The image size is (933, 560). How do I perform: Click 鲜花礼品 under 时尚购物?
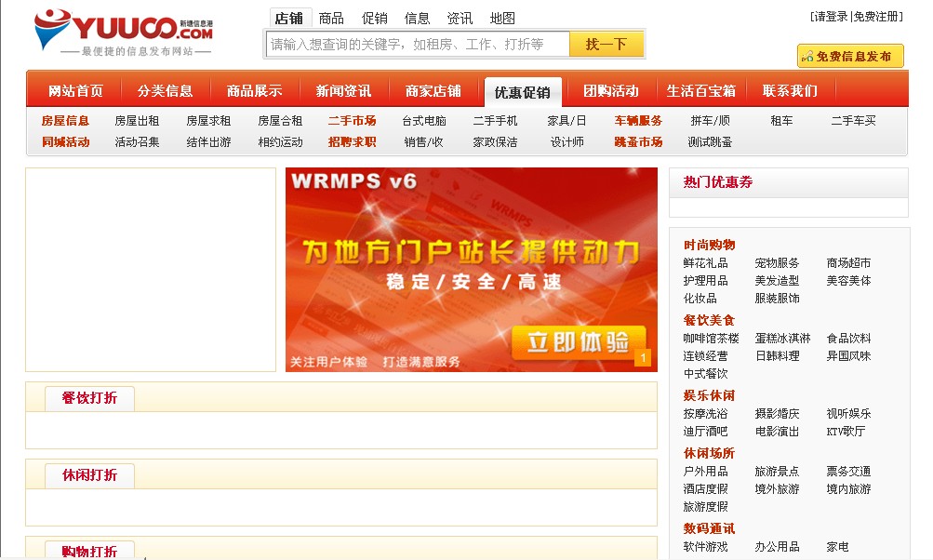705,263
